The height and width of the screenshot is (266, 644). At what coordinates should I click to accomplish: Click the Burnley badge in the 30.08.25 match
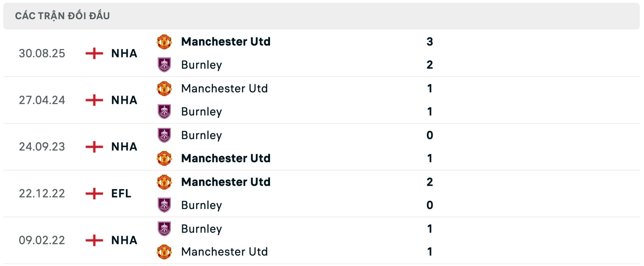pyautogui.click(x=165, y=65)
